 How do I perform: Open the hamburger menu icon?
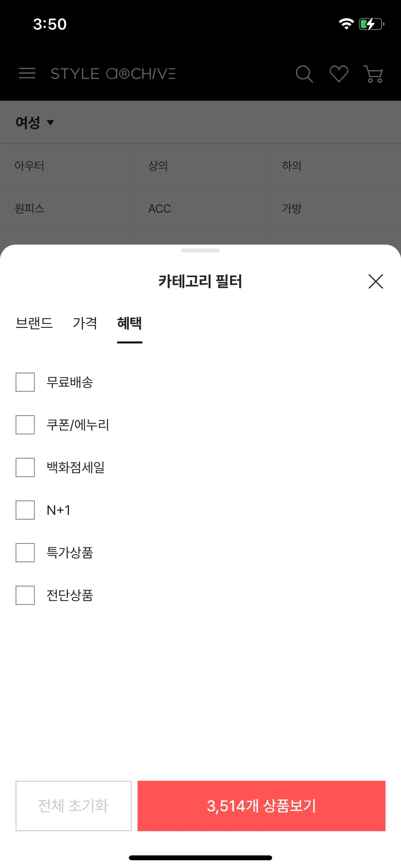coord(27,74)
